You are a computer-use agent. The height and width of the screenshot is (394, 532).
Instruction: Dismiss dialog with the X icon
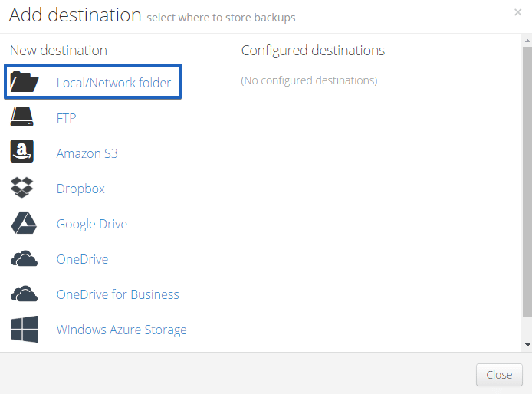tap(517, 12)
